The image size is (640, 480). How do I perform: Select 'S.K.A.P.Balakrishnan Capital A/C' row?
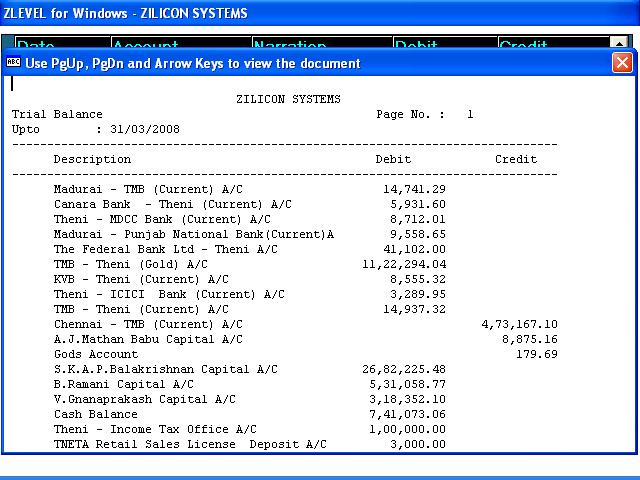[166, 369]
